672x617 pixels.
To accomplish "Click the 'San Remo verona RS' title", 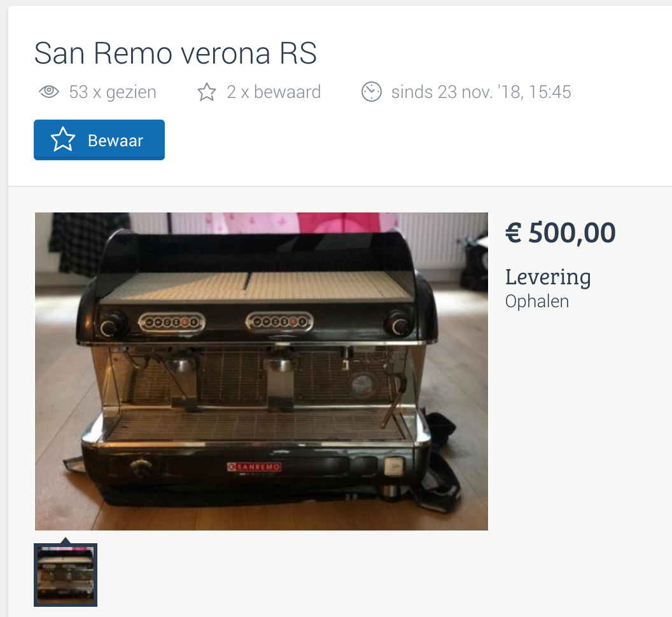I will [x=175, y=53].
